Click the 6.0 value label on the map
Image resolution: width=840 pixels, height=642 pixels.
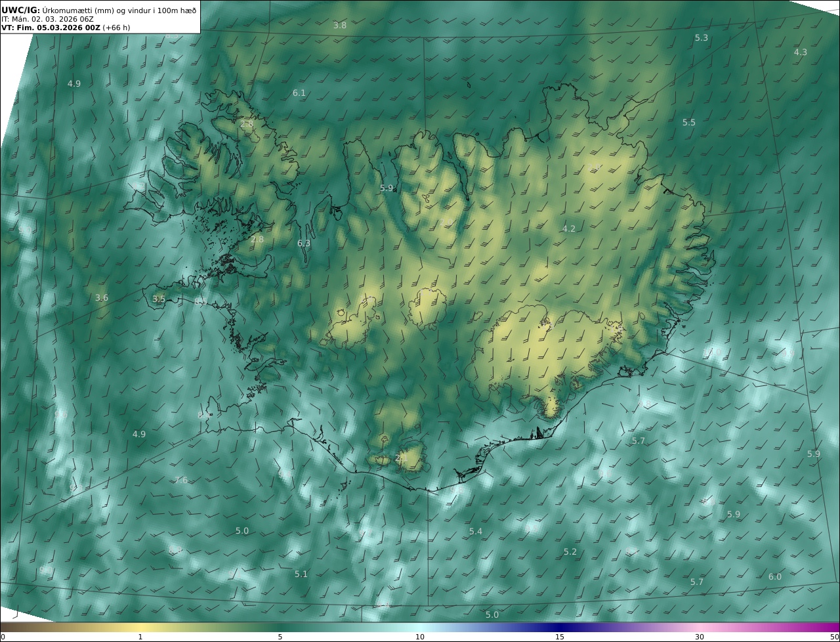pyautogui.click(x=775, y=577)
